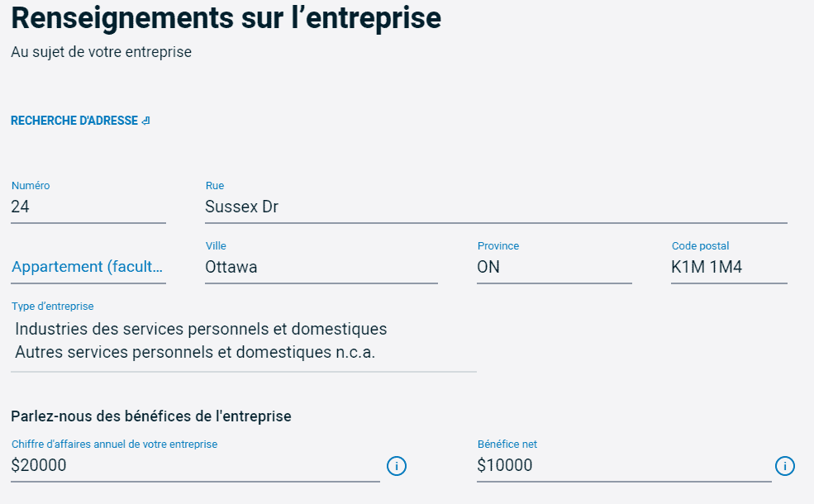Click the Parlez-nous des bénéfices heading
814x504 pixels.
point(149,416)
